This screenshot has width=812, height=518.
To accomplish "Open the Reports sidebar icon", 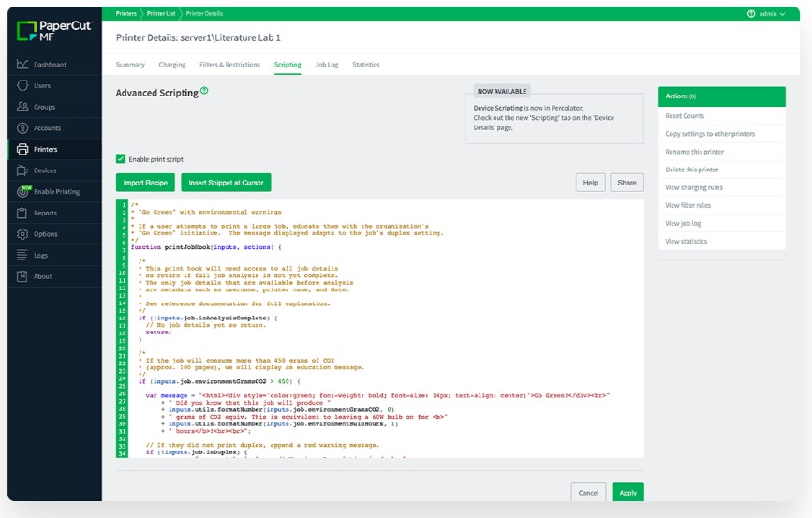I will point(22,213).
